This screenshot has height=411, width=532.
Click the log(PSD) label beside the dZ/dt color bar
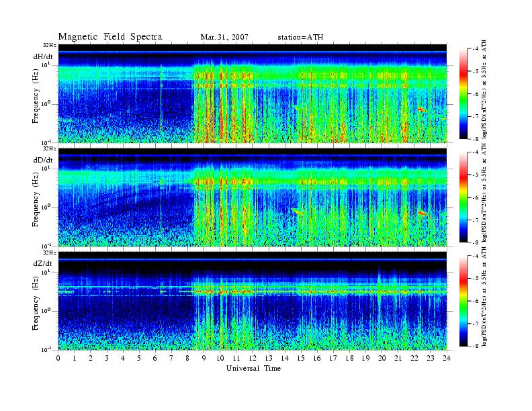coord(484,297)
